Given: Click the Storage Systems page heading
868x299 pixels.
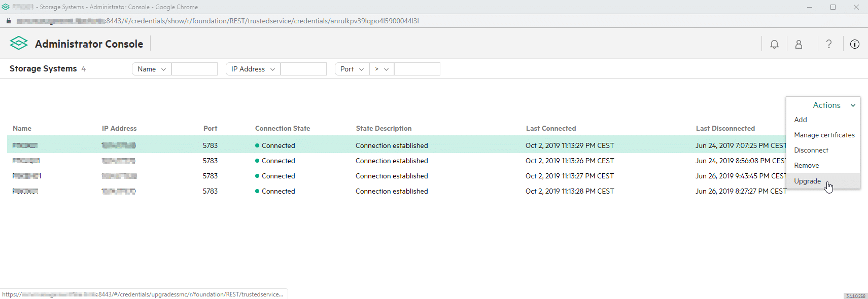Looking at the screenshot, I should point(43,68).
